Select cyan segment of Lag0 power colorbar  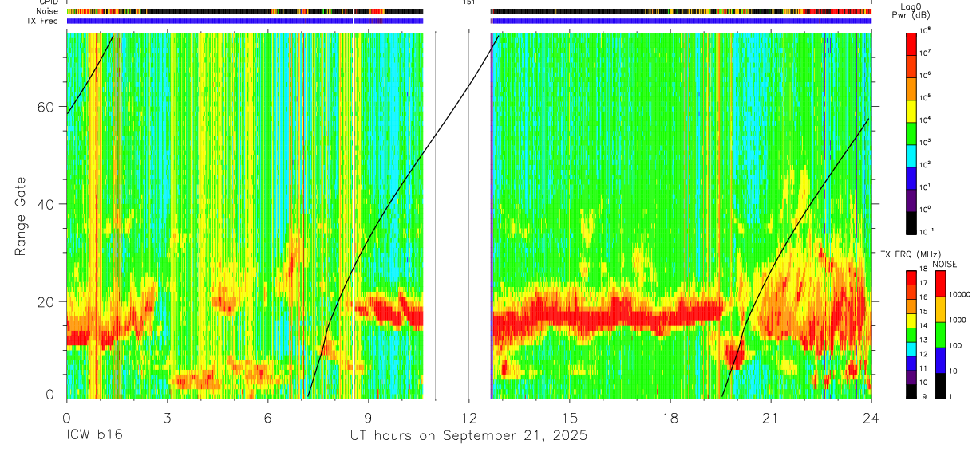[x=911, y=154]
